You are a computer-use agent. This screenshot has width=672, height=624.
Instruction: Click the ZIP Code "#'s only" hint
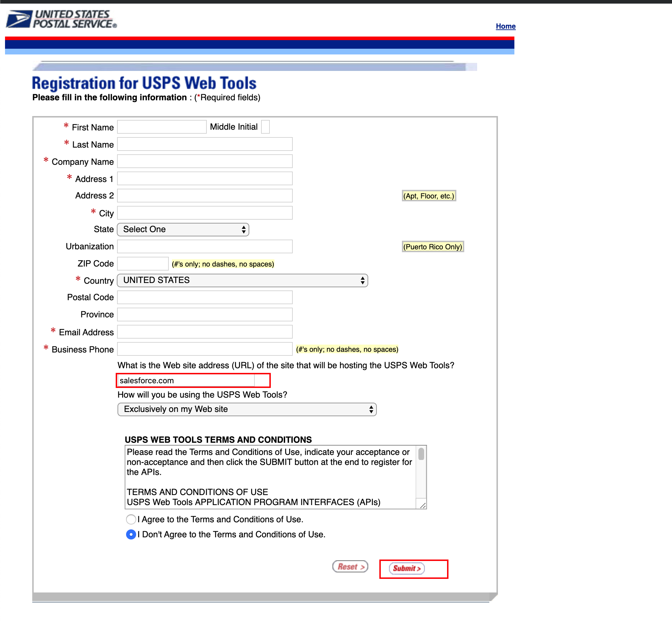[x=223, y=264]
